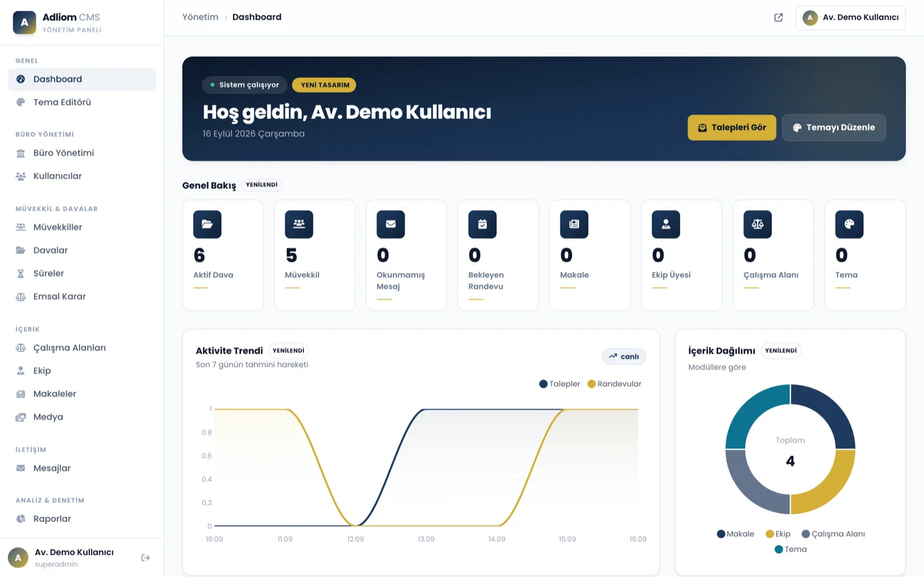Click the Tema card palette icon
Image resolution: width=924 pixels, height=577 pixels.
click(849, 224)
